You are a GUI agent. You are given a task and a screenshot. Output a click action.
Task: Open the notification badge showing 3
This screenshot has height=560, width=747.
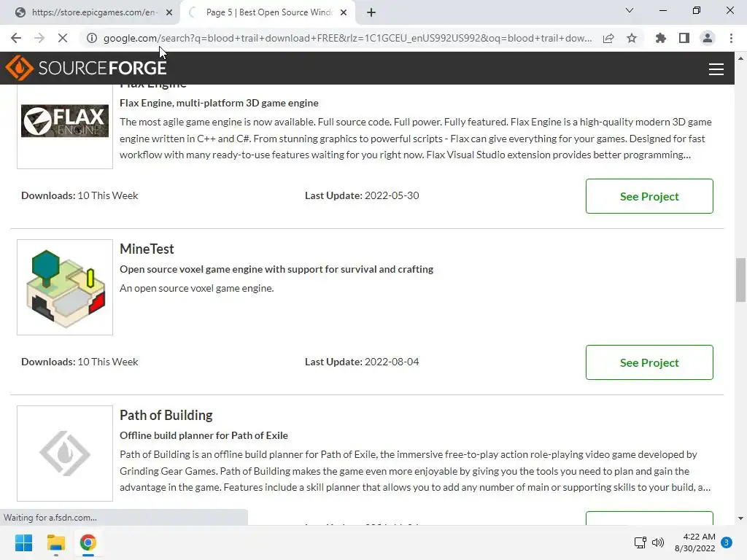click(x=727, y=542)
